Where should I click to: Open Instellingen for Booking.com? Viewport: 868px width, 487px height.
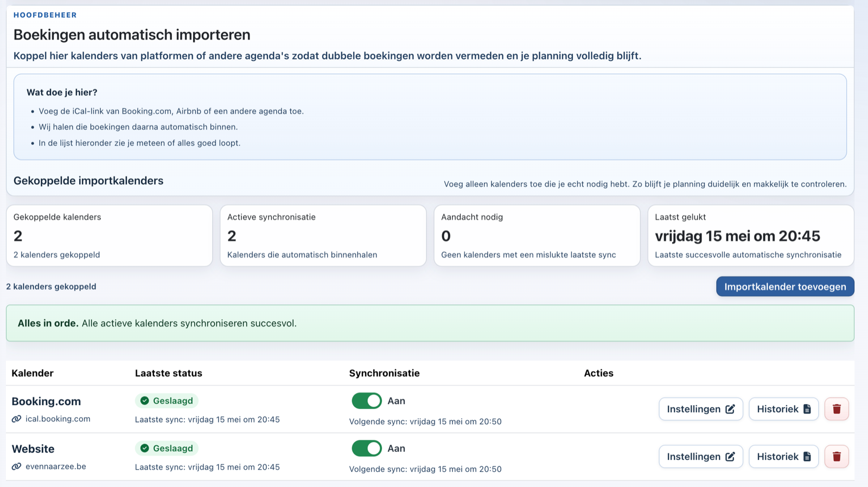point(701,409)
